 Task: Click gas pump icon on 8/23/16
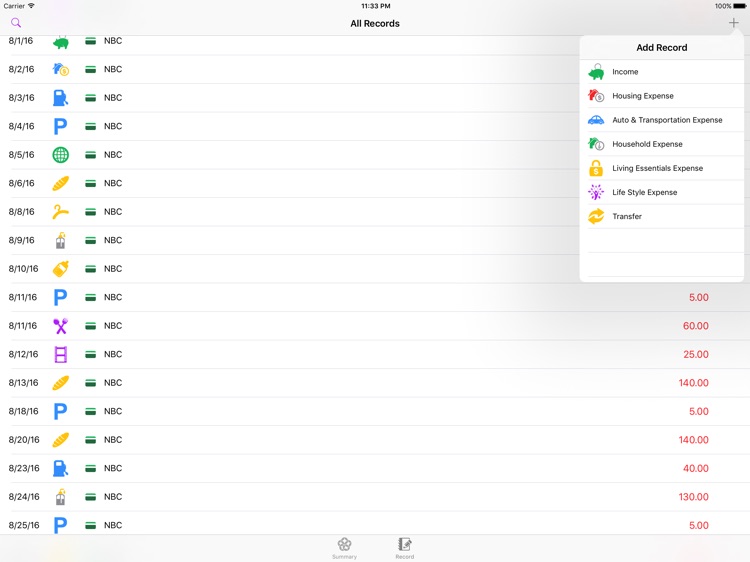[x=60, y=468]
